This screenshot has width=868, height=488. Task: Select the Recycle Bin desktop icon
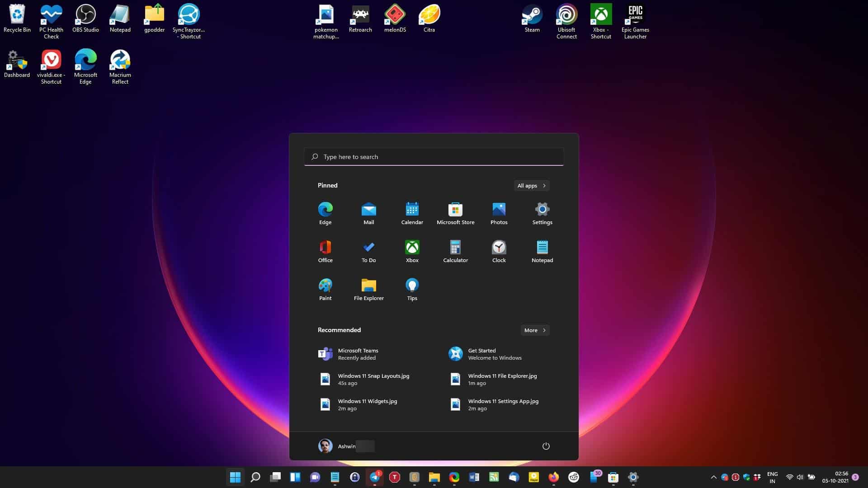17,19
